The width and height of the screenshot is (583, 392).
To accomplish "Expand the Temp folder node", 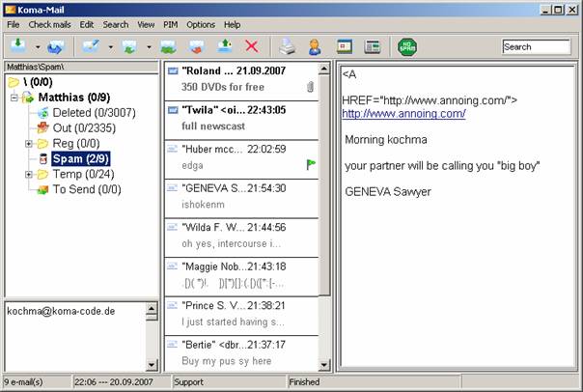I will (x=29, y=174).
